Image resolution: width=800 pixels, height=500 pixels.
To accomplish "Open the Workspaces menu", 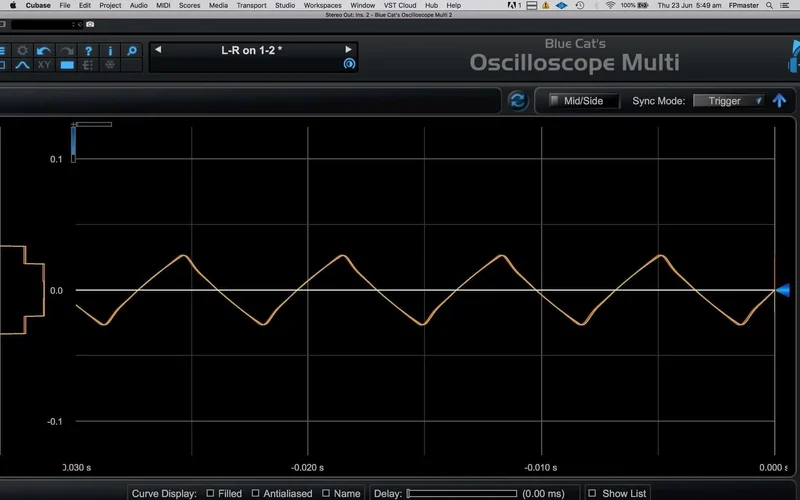I will pos(322,5).
